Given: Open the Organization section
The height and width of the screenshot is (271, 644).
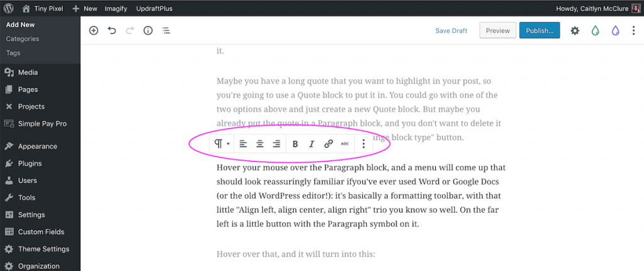Looking at the screenshot, I should click(x=38, y=266).
